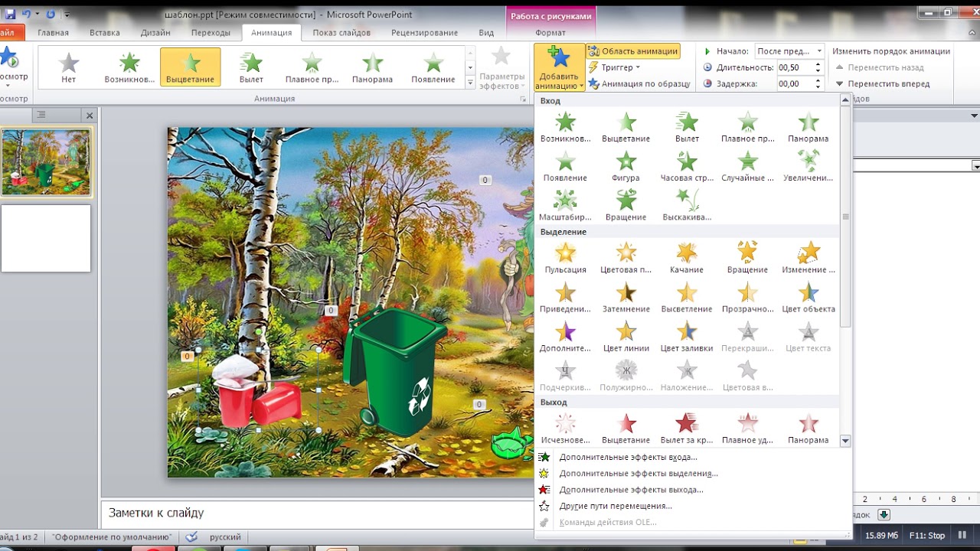This screenshot has height=551, width=980.
Task: Pick the Цвет объекта emphasis effect
Action: (808, 297)
